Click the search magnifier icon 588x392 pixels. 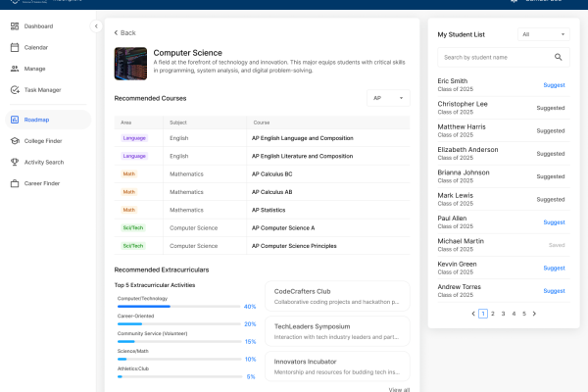[x=558, y=57]
